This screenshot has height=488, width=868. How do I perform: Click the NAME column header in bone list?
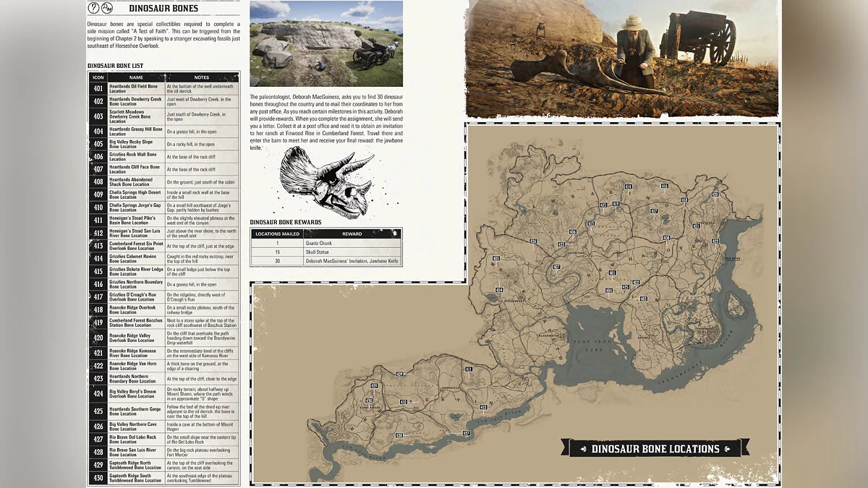[137, 77]
